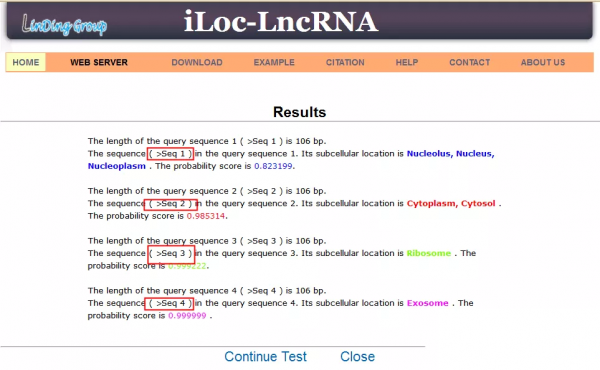Click the Close link
The image size is (600, 370).
(x=357, y=357)
